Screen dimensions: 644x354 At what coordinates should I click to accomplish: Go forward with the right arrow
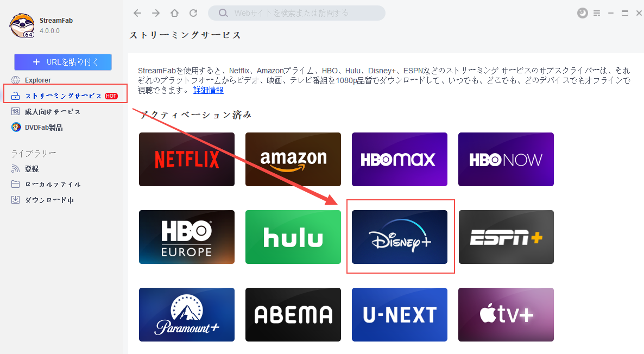(156, 13)
